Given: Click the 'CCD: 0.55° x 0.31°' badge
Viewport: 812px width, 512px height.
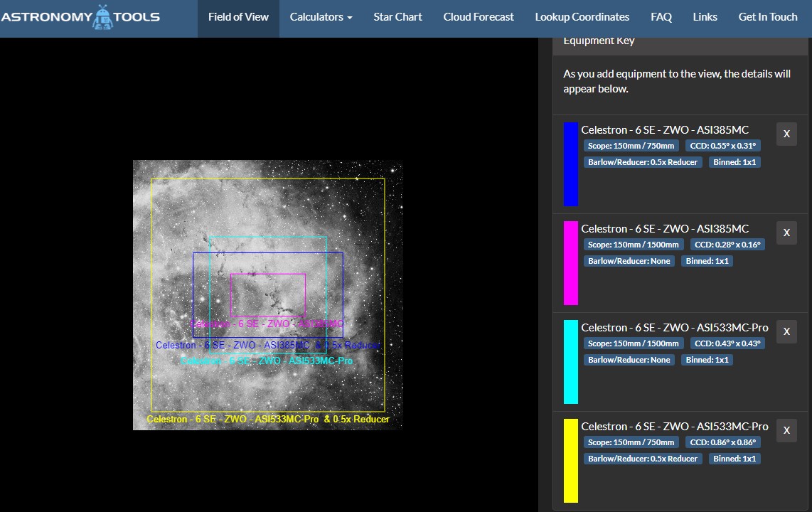Looking at the screenshot, I should coord(723,146).
